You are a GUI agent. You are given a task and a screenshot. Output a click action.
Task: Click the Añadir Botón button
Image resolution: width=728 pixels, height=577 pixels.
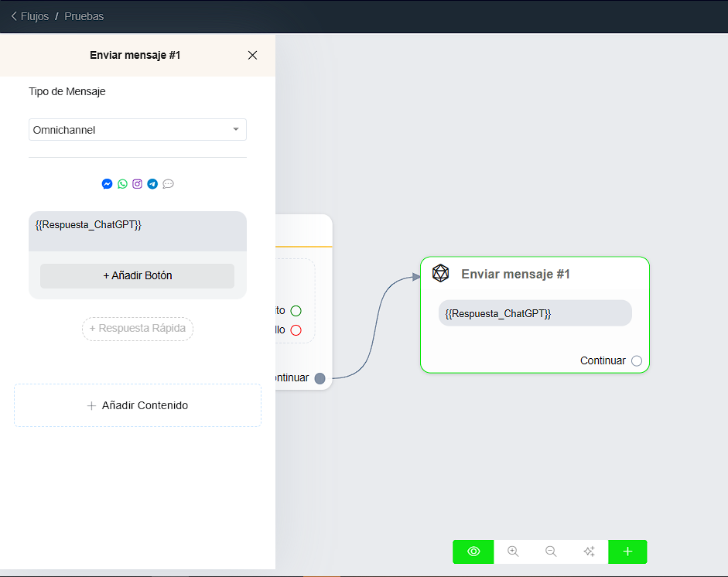137,276
